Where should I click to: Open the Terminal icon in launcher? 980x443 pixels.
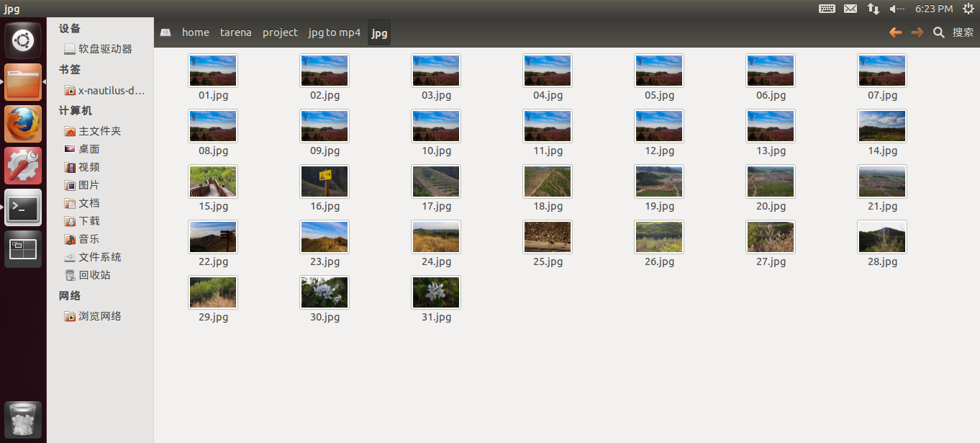point(23,207)
